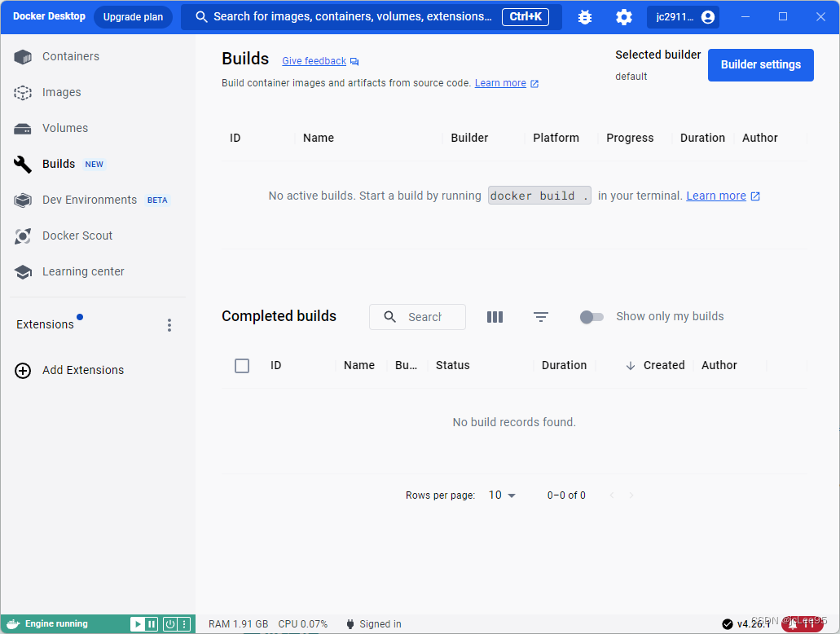Viewport: 840px width, 634px height.
Task: Open the Containers section icon
Action: click(23, 56)
